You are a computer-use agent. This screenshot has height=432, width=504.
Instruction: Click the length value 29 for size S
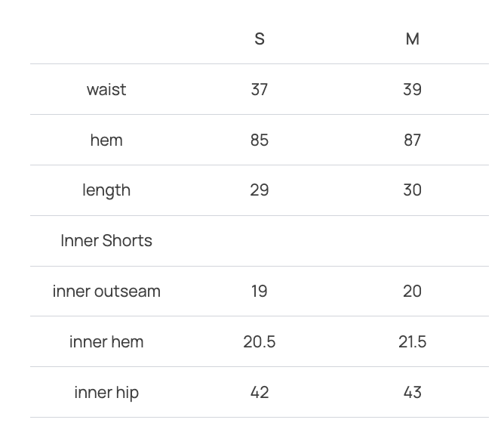(x=260, y=190)
